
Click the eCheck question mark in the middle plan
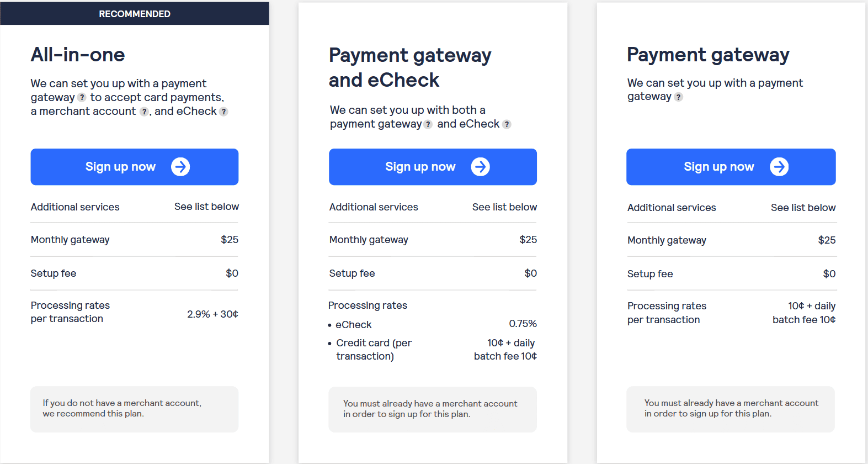(507, 124)
